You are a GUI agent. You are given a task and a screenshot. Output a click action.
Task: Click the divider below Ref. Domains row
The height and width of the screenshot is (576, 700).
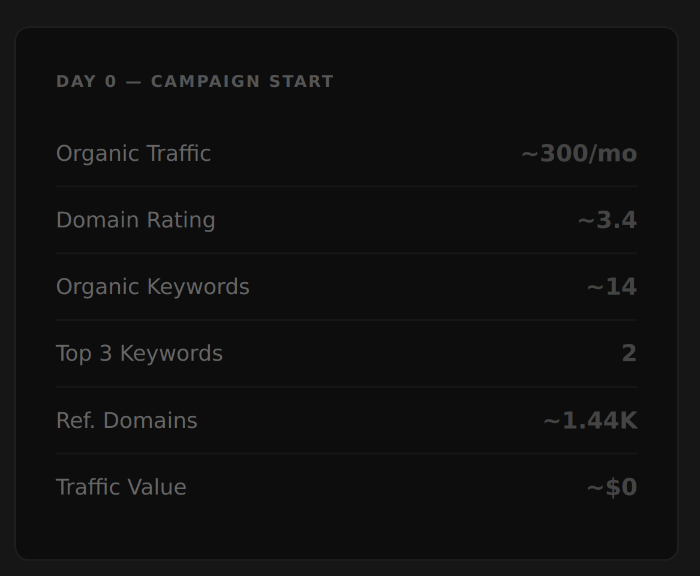(346, 453)
